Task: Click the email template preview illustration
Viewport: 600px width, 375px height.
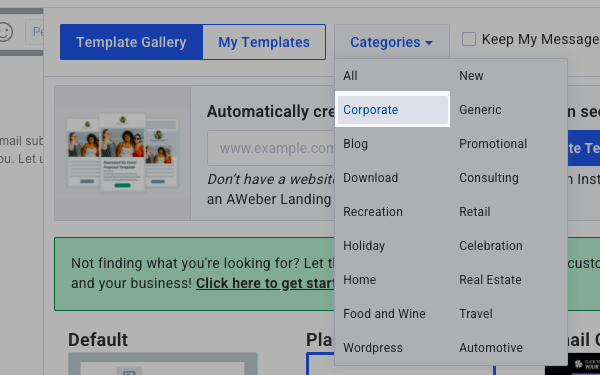Action: point(122,153)
